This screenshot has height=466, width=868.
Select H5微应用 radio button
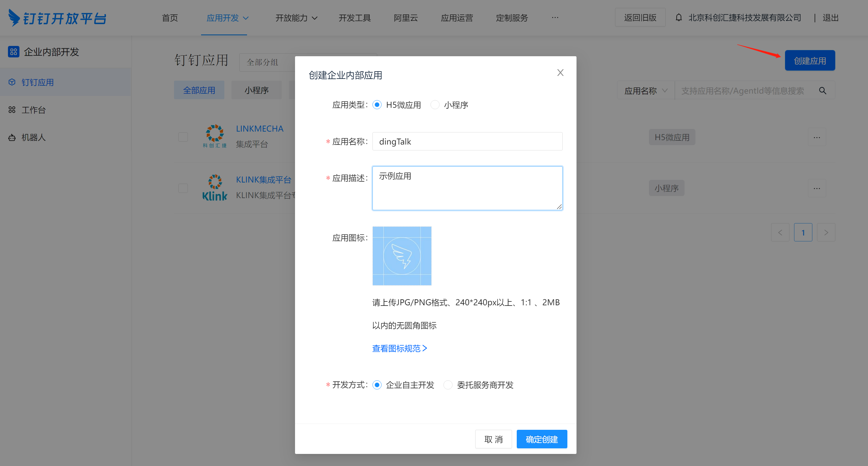tap(377, 105)
